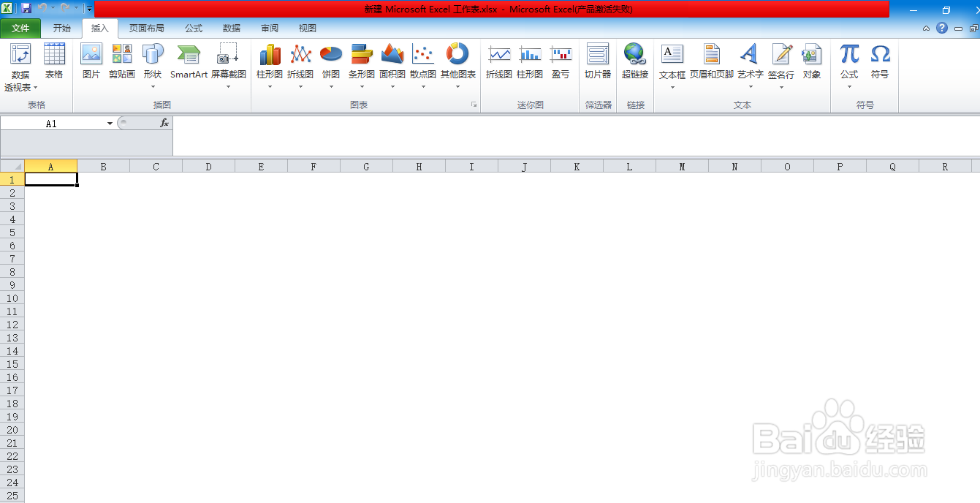The height and width of the screenshot is (503, 980).
Task: Select column H header
Action: (419, 167)
